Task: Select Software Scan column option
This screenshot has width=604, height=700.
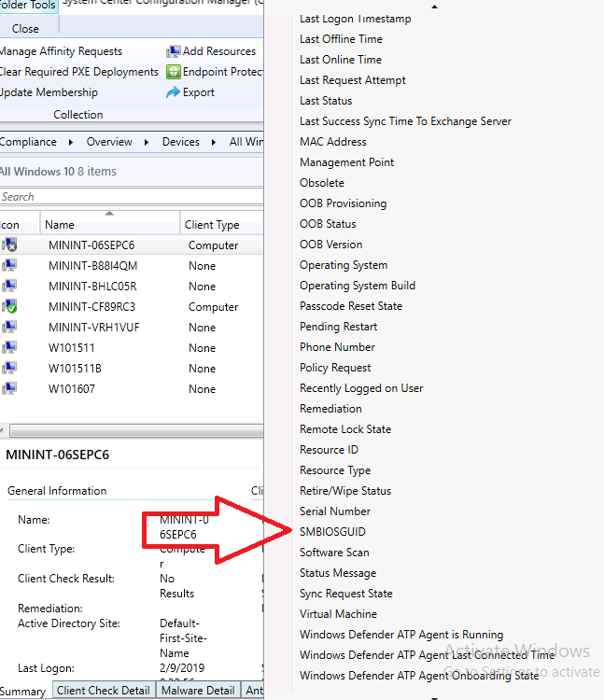Action: coord(334,553)
